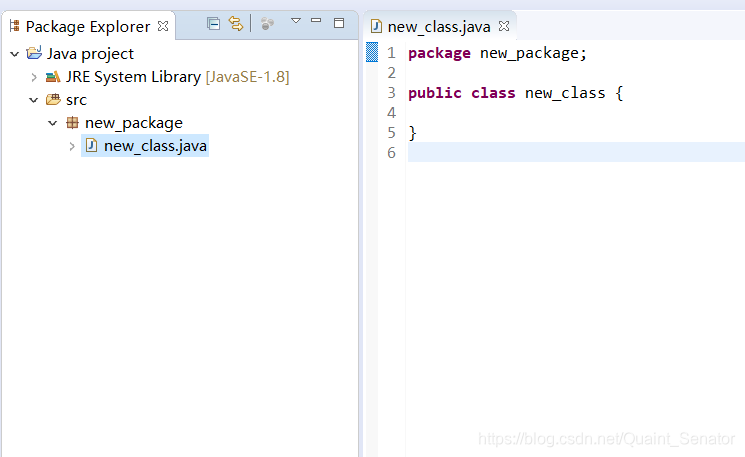Click line number 4 in the gutter
Screen dimensions: 745x457
click(391, 113)
